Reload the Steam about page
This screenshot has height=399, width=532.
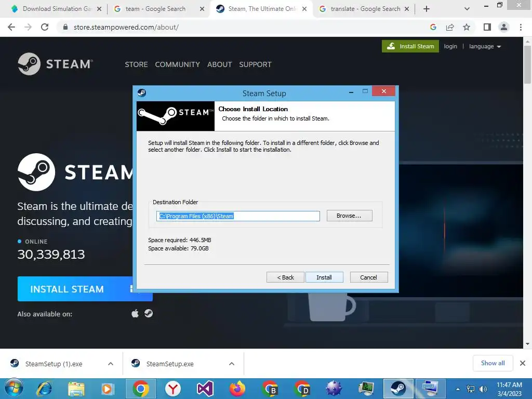click(45, 27)
